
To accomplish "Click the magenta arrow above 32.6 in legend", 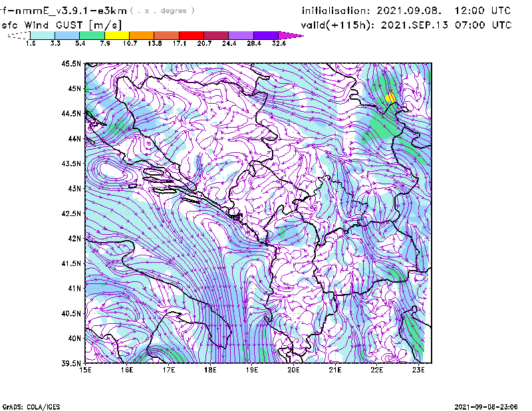I will pyautogui.click(x=291, y=35).
